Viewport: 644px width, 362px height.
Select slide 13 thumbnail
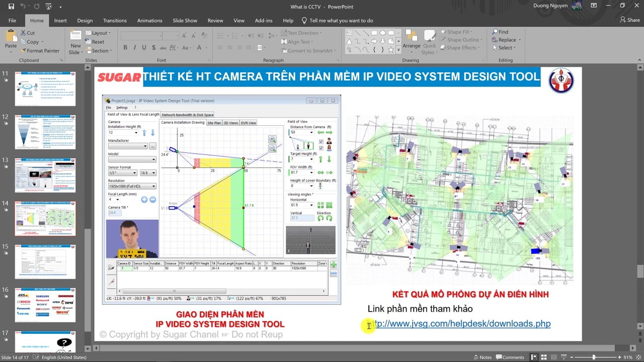pos(45,175)
